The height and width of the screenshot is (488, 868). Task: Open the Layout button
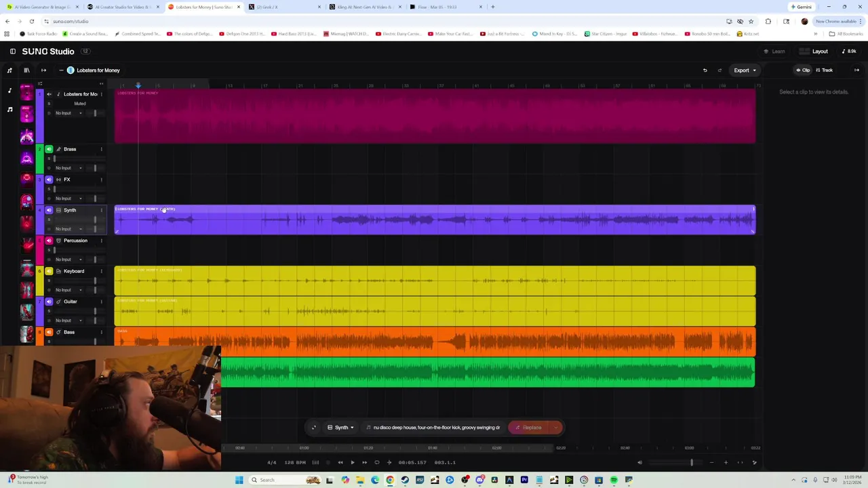[x=814, y=52]
